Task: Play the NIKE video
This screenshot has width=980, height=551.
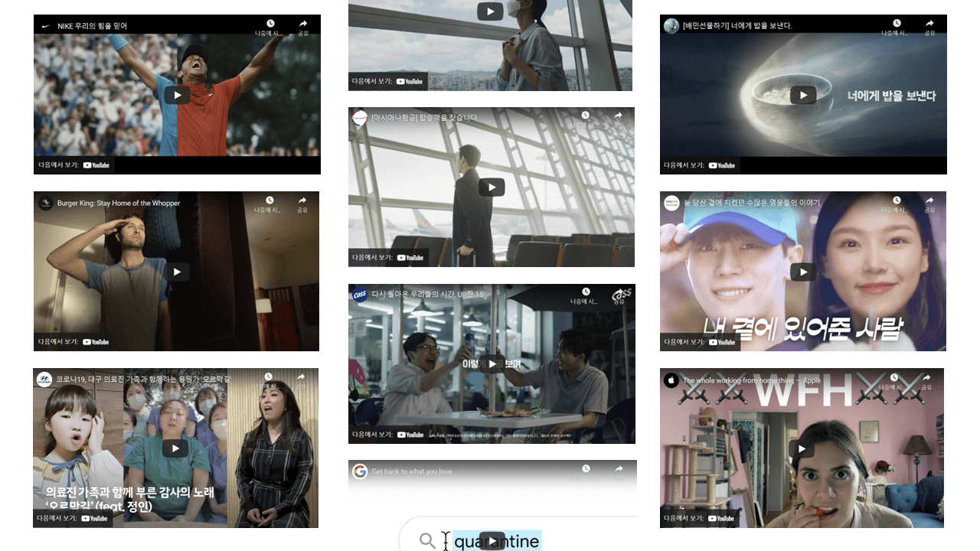Action: tap(177, 95)
